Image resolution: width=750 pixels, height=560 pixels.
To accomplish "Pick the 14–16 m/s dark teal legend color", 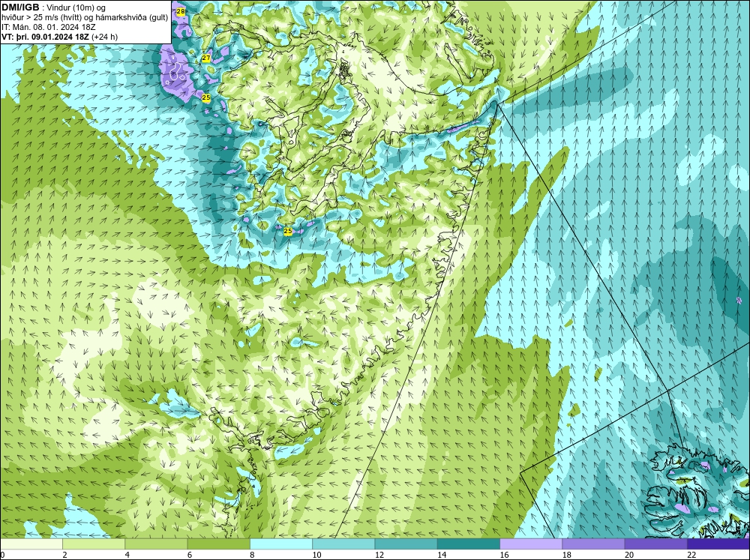I will (468, 544).
